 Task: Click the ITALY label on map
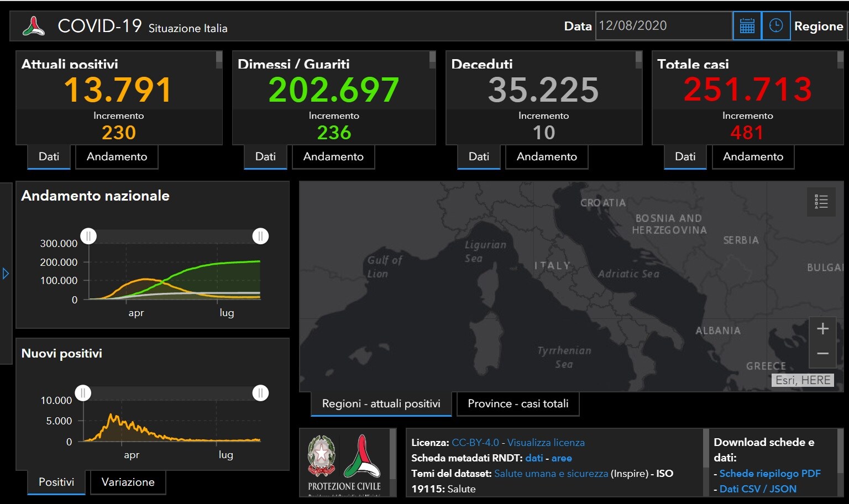(x=552, y=266)
